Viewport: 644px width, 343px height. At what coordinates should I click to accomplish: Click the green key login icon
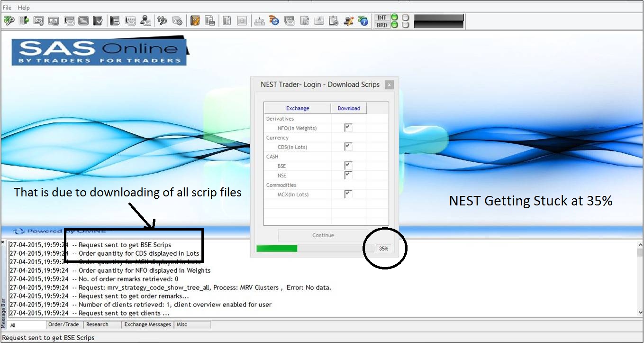pos(9,21)
